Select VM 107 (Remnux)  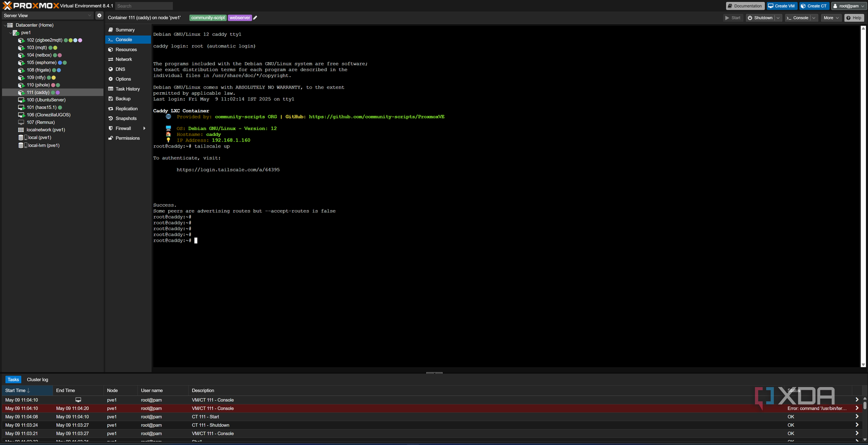pyautogui.click(x=41, y=122)
